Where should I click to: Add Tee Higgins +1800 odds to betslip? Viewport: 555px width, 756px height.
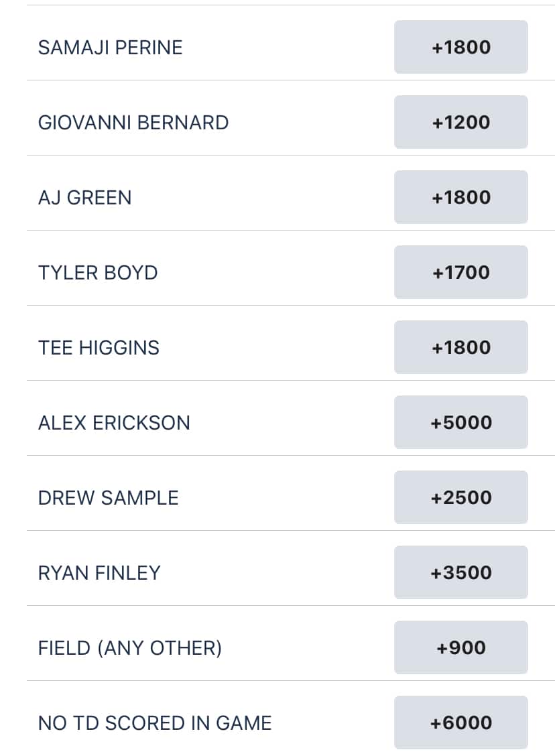[x=461, y=347]
